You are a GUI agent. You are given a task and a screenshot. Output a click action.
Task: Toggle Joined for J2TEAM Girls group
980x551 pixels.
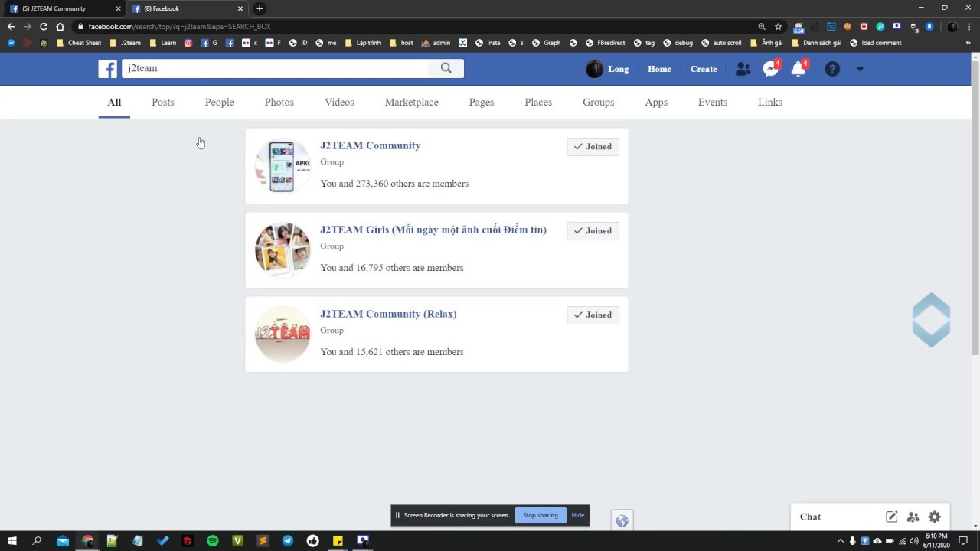pyautogui.click(x=593, y=230)
